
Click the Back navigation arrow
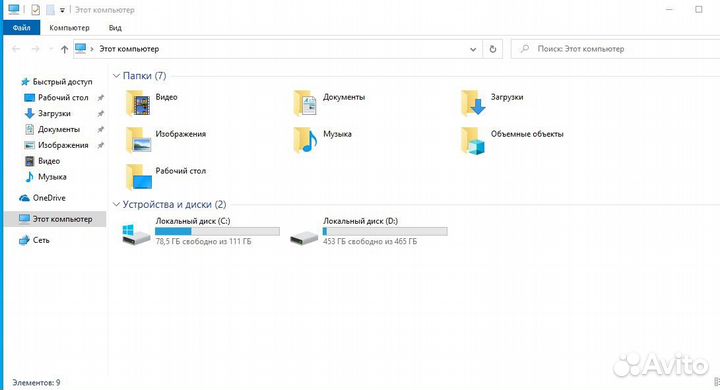pos(16,49)
